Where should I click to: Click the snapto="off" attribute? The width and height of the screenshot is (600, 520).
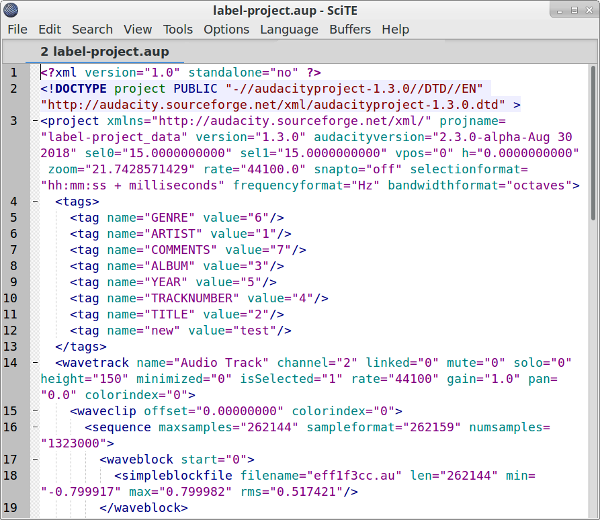(x=358, y=169)
